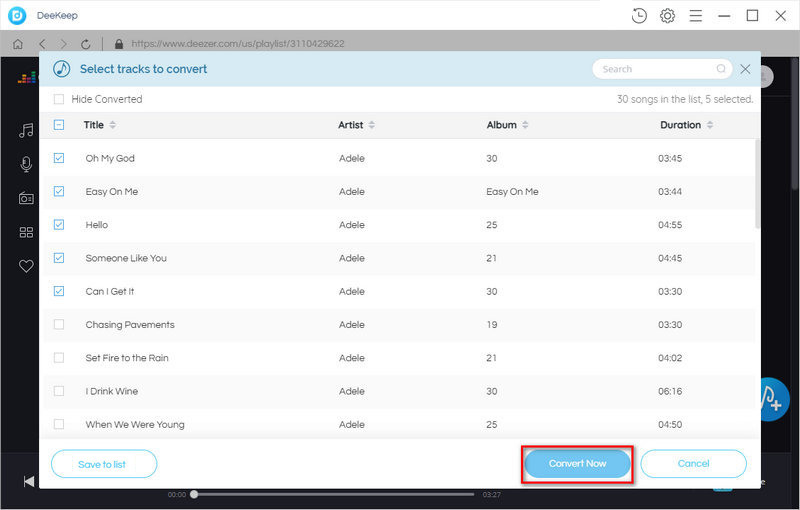This screenshot has height=510, width=800.
Task: Uncheck the Hello track
Action: [59, 224]
